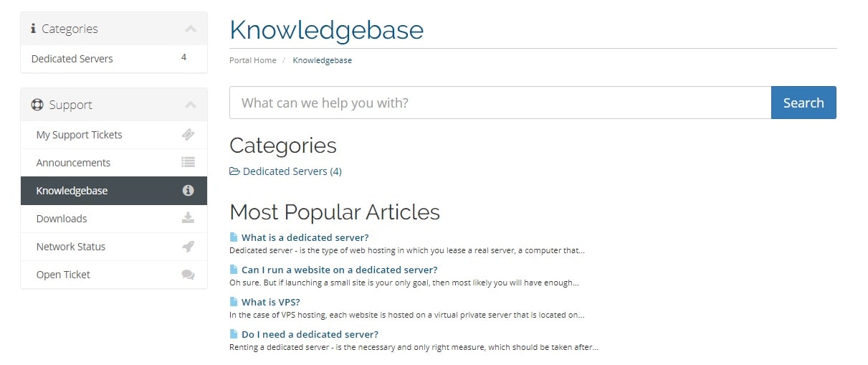Click the rocket icon next to Network Status
The width and height of the screenshot is (868, 365).
[x=188, y=247]
